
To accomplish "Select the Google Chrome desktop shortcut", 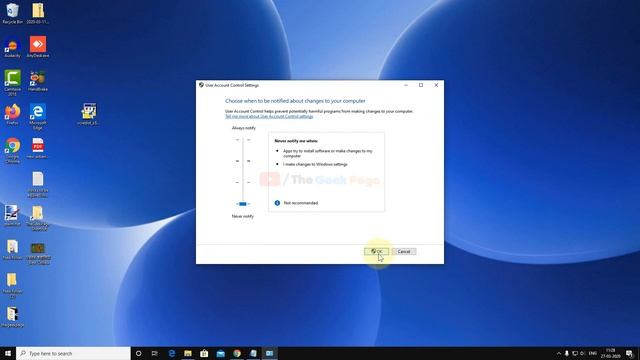I will tap(12, 150).
